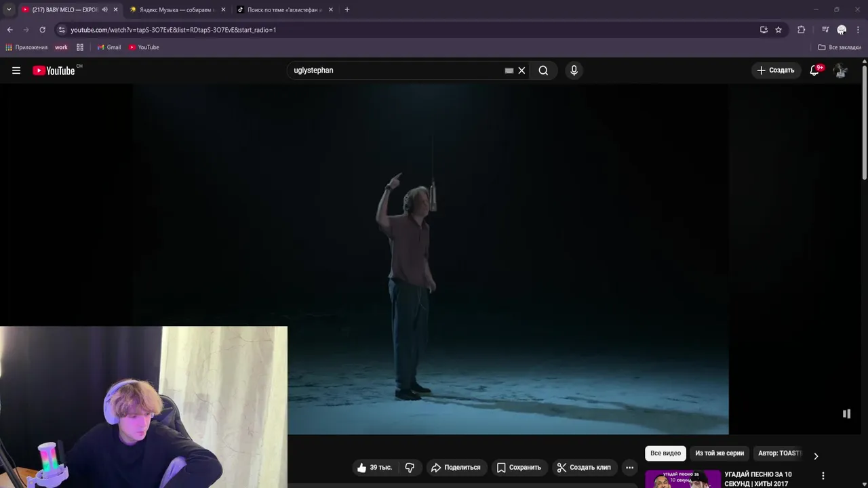Click the video player to toggle playback
The height and width of the screenshot is (488, 868).
click(x=431, y=258)
